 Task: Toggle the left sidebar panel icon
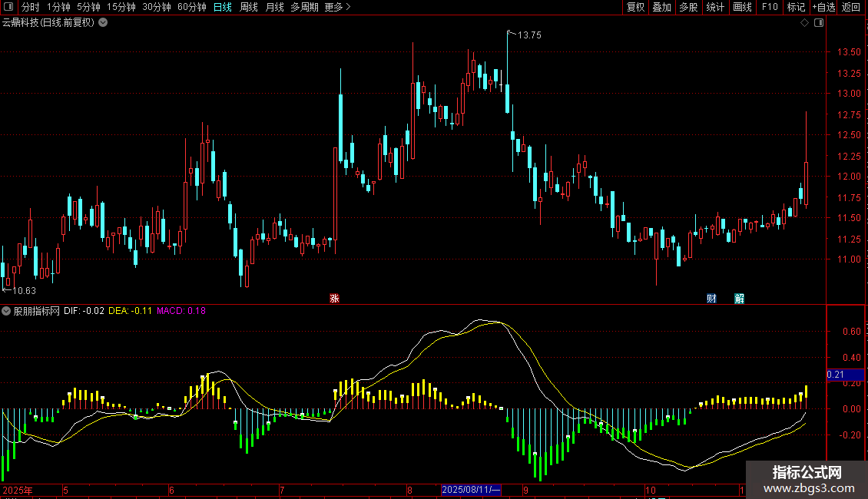pyautogui.click(x=8, y=7)
